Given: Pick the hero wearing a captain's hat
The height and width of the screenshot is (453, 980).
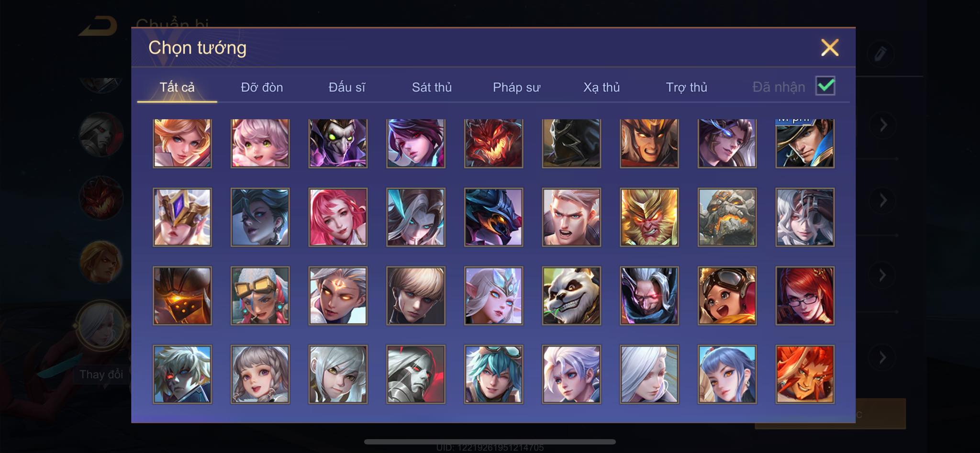Looking at the screenshot, I should pyautogui.click(x=805, y=143).
